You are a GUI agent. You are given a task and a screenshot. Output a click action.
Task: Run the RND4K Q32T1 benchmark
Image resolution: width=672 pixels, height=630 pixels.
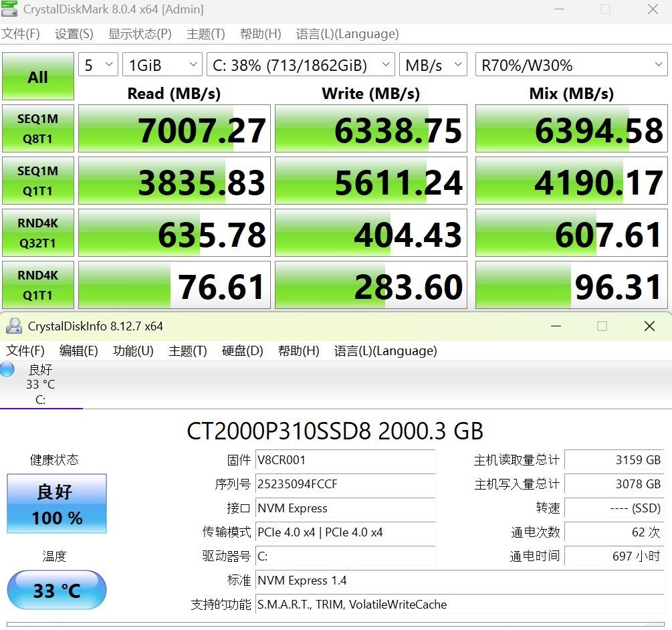pos(37,233)
